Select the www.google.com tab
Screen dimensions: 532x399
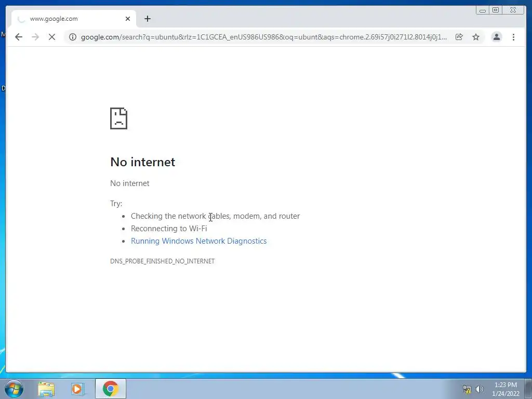click(x=74, y=19)
